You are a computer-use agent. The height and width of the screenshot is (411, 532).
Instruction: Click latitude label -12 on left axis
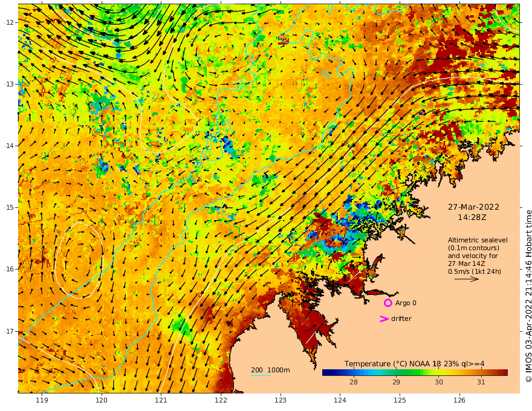[x=9, y=22]
